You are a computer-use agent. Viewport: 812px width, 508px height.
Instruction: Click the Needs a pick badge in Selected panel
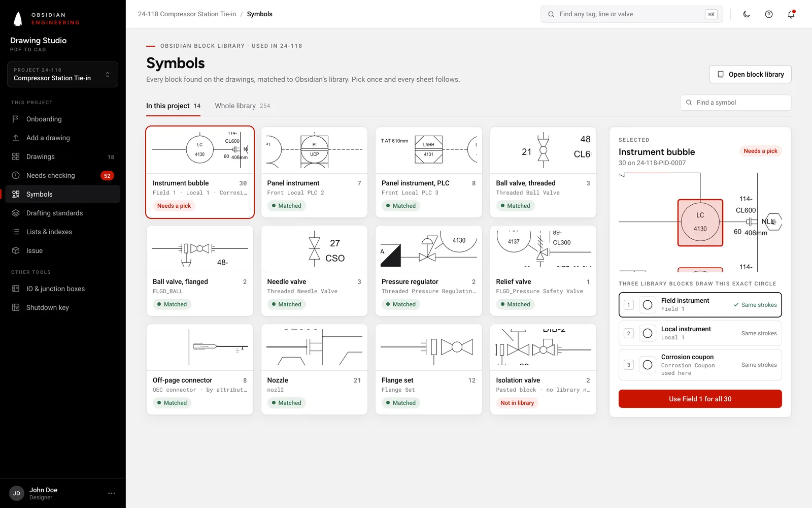tap(760, 151)
